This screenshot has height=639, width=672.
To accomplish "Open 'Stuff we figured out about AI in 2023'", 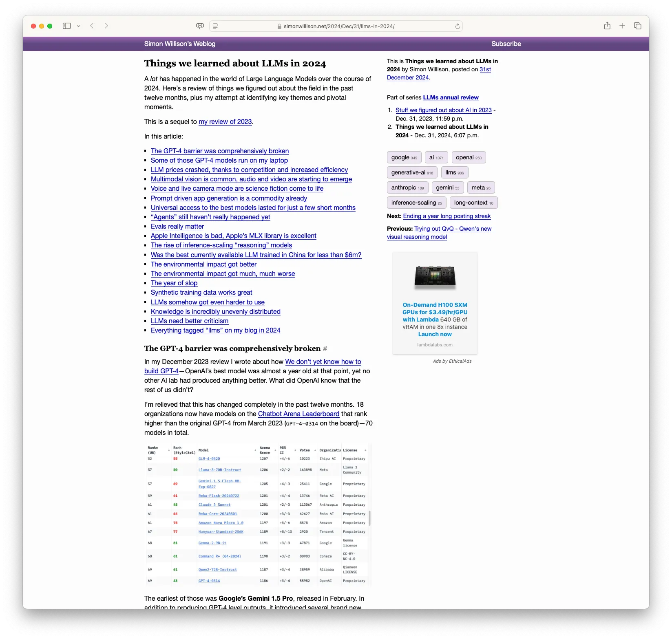I will coord(444,110).
